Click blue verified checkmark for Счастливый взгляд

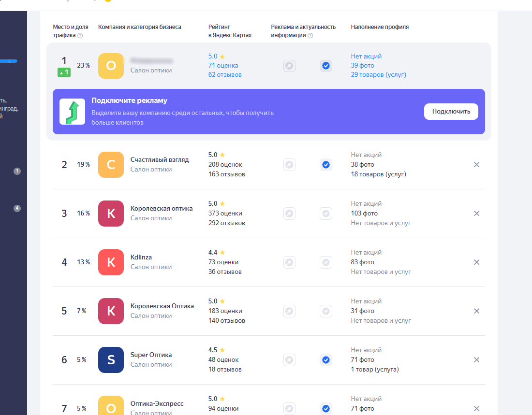326,165
